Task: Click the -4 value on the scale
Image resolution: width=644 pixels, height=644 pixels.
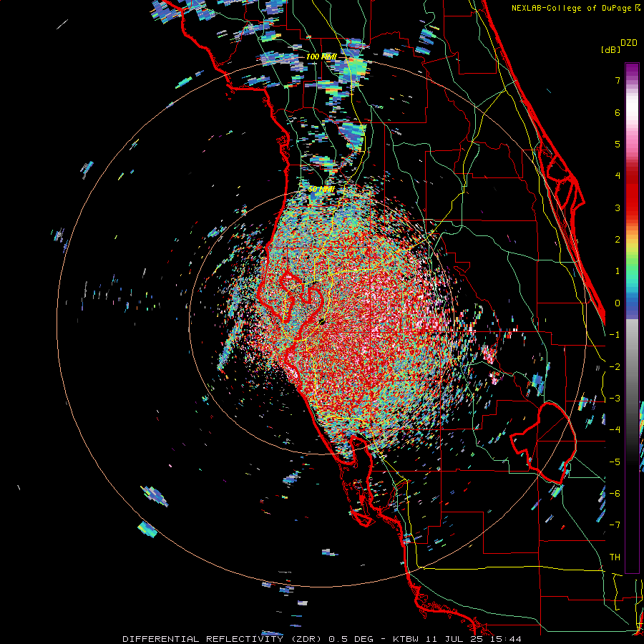Action: click(x=615, y=430)
